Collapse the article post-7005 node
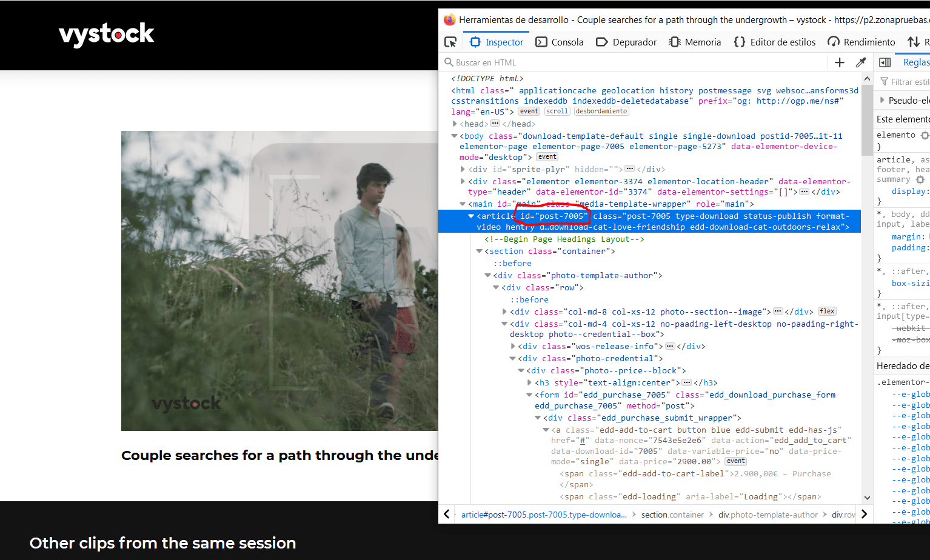930x560 pixels. pyautogui.click(x=471, y=216)
